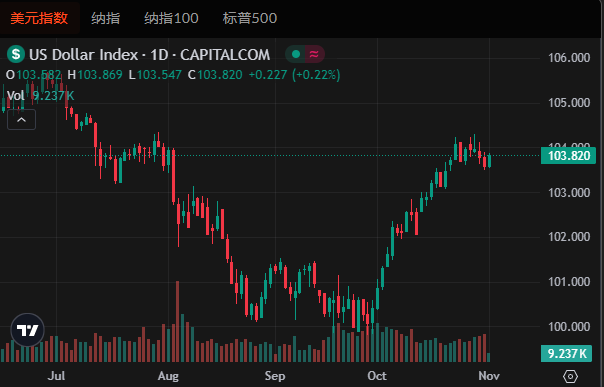Click the Aug date axis label
Viewport: 604px width, 387px height.
click(168, 376)
